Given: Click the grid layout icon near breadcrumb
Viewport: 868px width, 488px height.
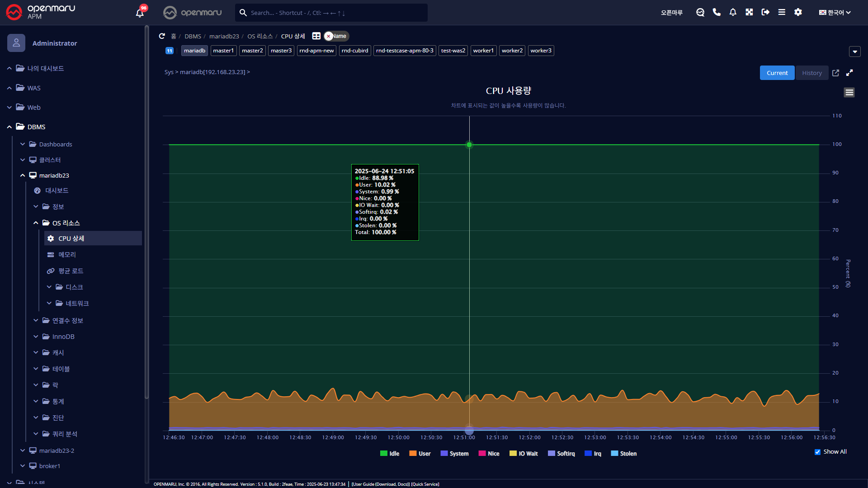Looking at the screenshot, I should tap(316, 36).
